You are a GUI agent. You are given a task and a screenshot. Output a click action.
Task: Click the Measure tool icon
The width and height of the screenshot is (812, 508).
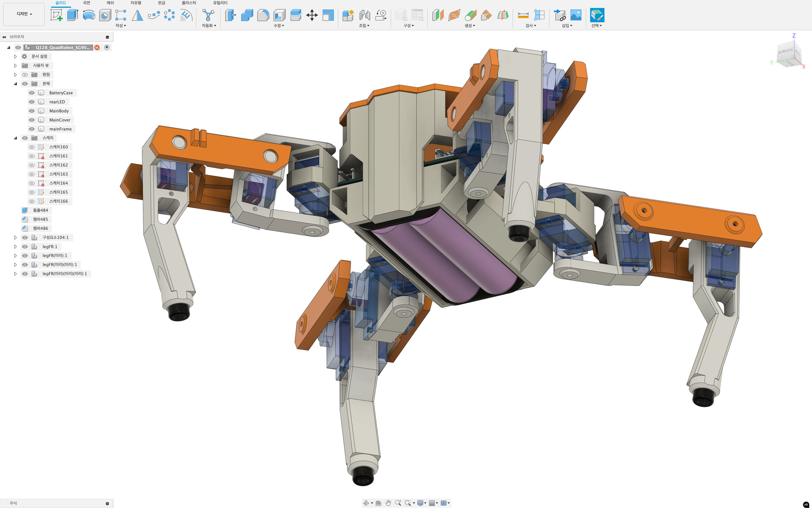click(x=523, y=15)
